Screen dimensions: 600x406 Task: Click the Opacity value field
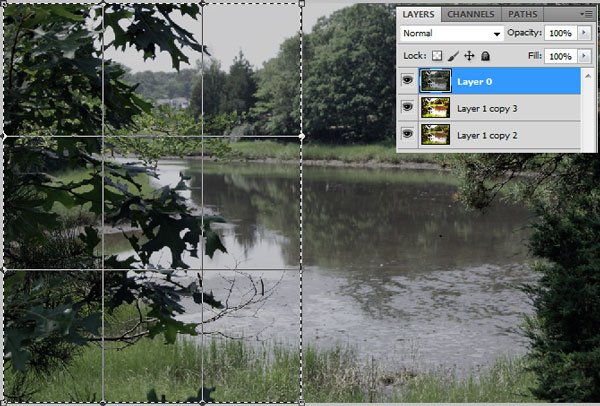pos(560,33)
